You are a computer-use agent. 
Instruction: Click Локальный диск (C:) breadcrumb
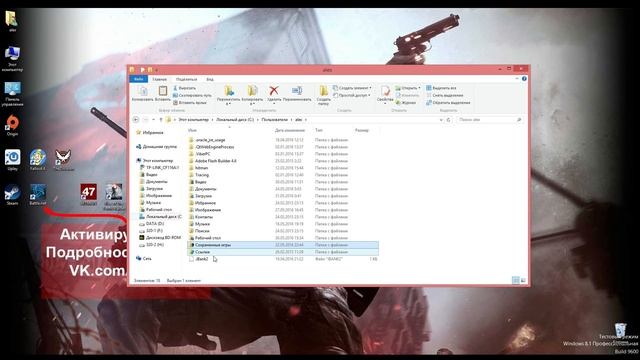pyautogui.click(x=235, y=120)
